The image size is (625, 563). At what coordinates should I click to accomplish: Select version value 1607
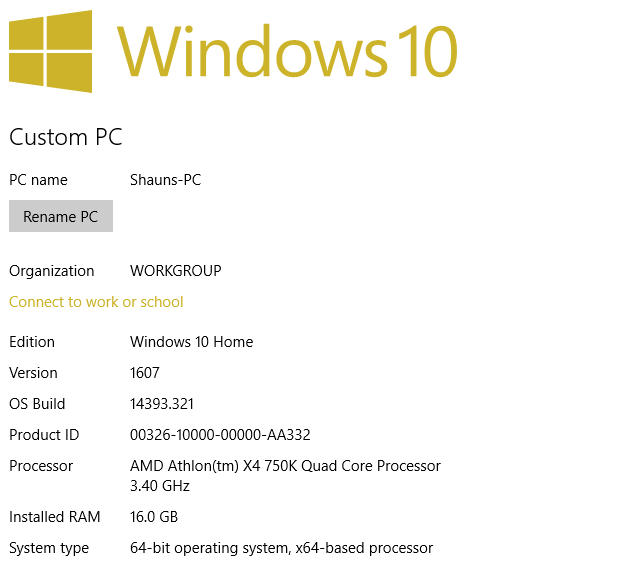click(x=145, y=373)
